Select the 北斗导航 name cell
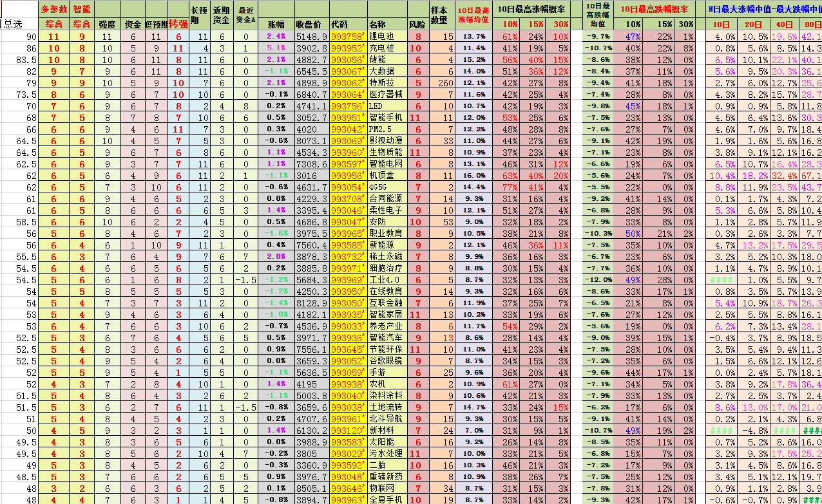822x504 pixels. 388,419
